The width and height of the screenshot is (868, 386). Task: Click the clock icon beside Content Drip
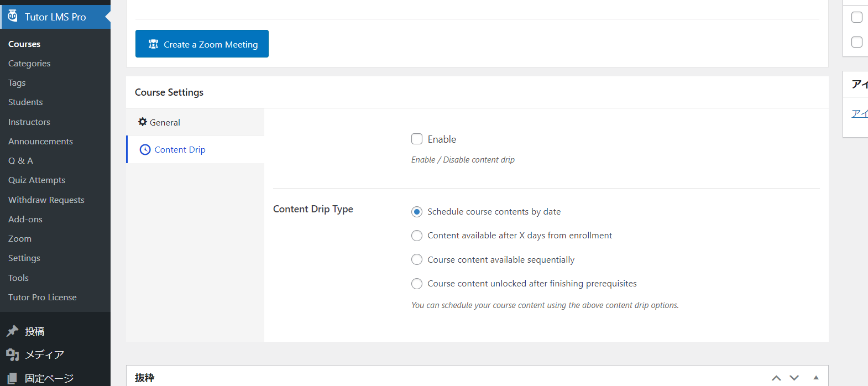point(145,150)
